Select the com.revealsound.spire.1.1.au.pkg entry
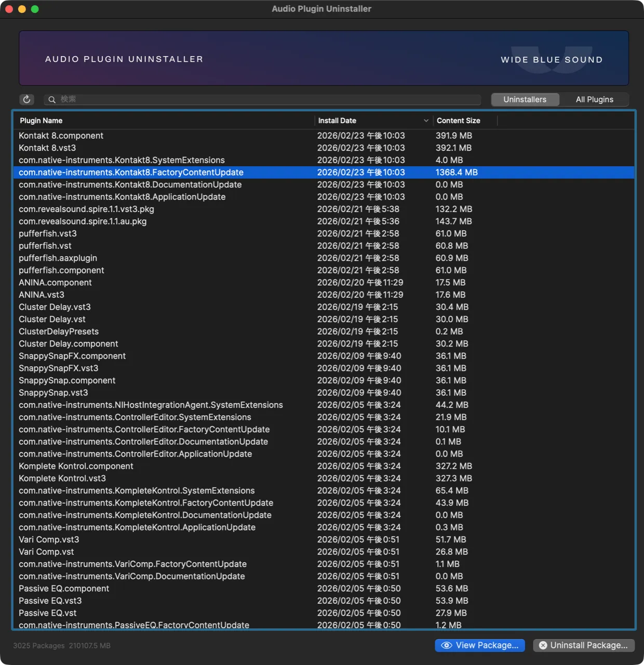The image size is (644, 665). (82, 221)
